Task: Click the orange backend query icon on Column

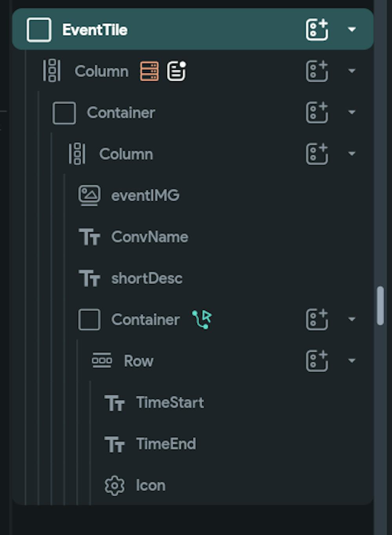Action: [x=149, y=71]
